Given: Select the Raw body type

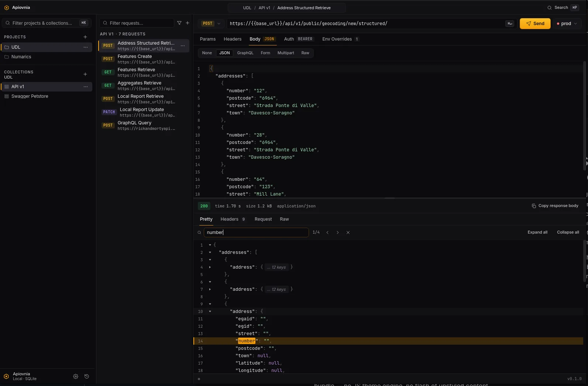Looking at the screenshot, I should [x=305, y=53].
